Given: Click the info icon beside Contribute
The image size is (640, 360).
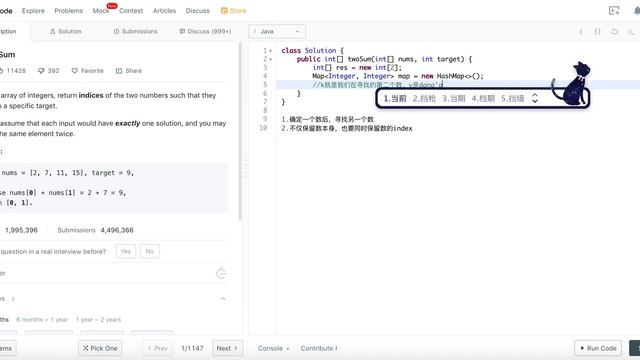Looking at the screenshot, I should (336, 348).
